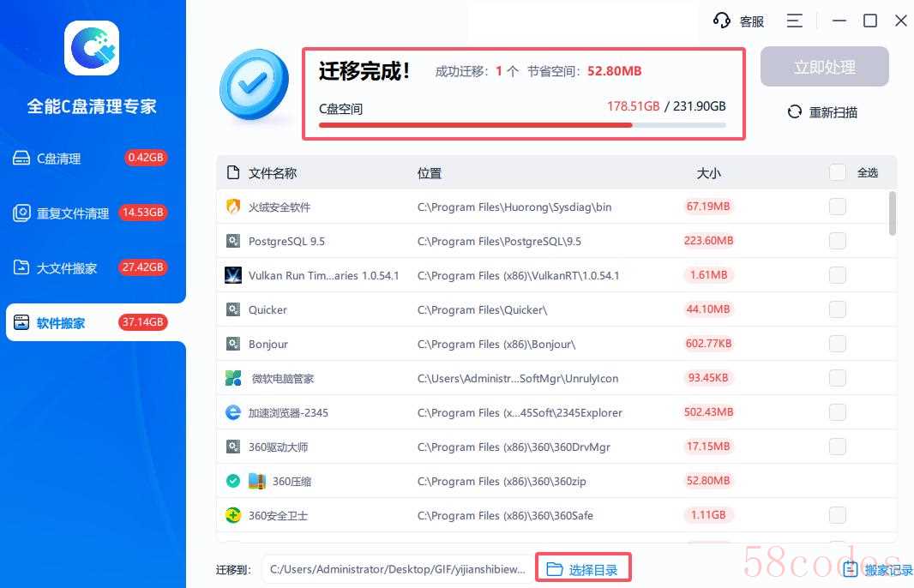
Task: Switch to 重复文件清理 sidebar tab
Action: tap(92, 213)
